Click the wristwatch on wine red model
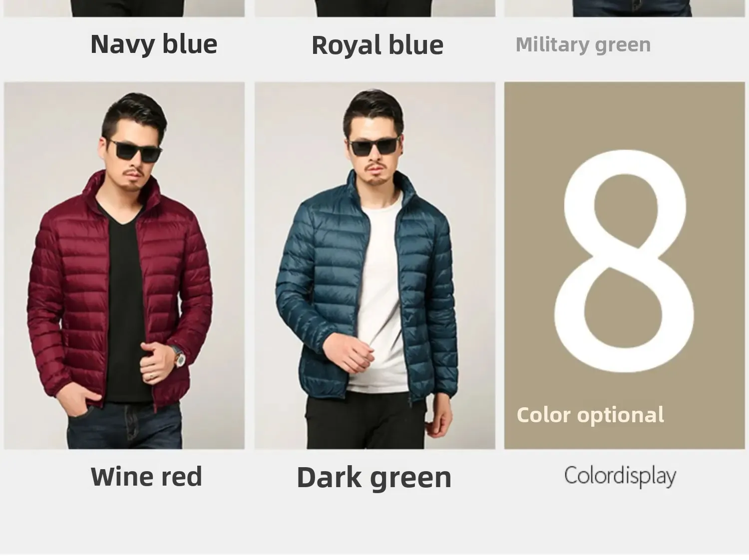749x560 pixels. pos(178,357)
